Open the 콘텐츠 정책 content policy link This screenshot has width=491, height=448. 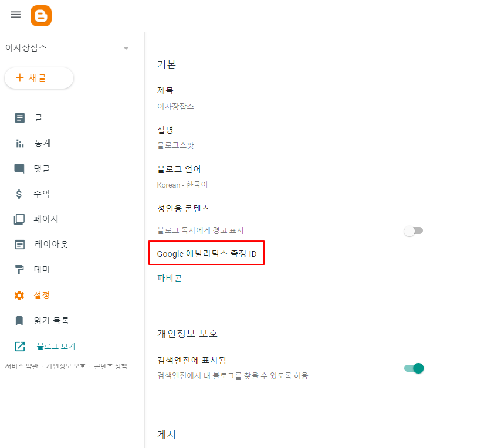click(110, 366)
